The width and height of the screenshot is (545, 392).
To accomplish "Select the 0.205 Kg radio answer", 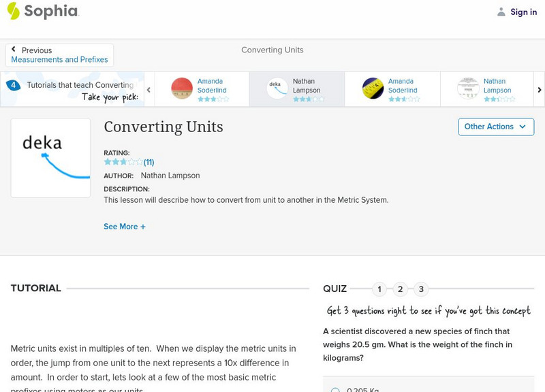I will click(335, 390).
